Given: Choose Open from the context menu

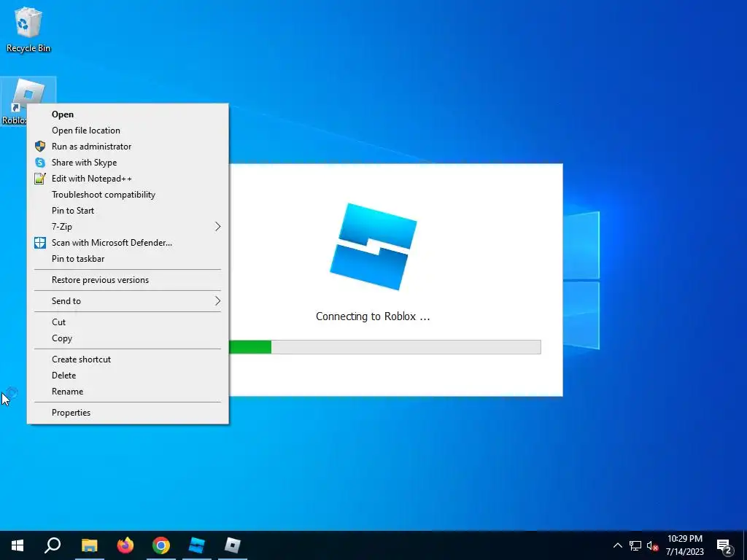Looking at the screenshot, I should (x=128, y=114).
